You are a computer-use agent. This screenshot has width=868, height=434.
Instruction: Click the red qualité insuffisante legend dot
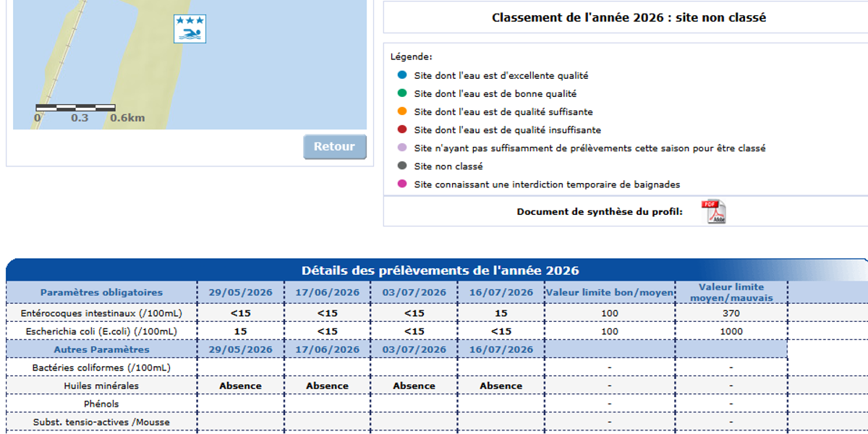402,129
